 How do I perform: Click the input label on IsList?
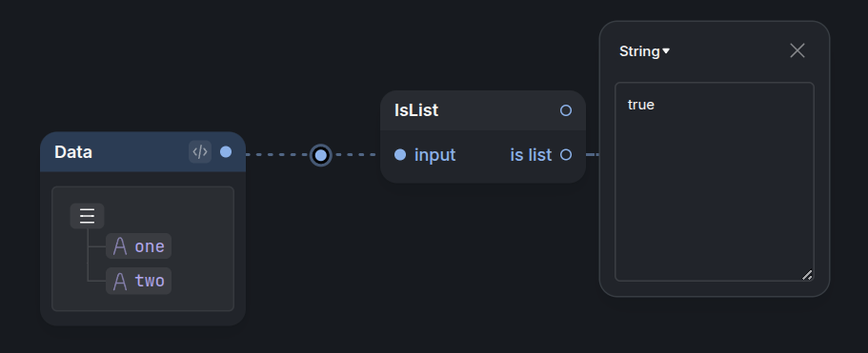435,155
